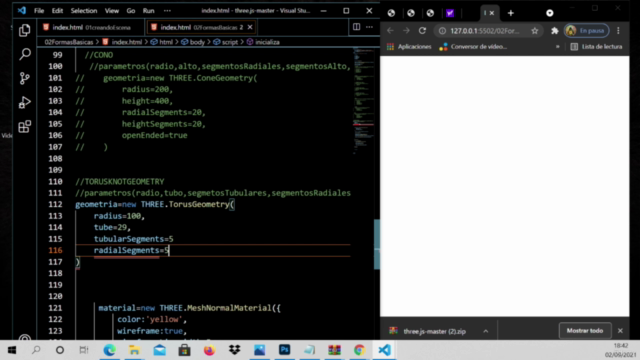Click the radialSegments=5 line with error

pos(131,250)
